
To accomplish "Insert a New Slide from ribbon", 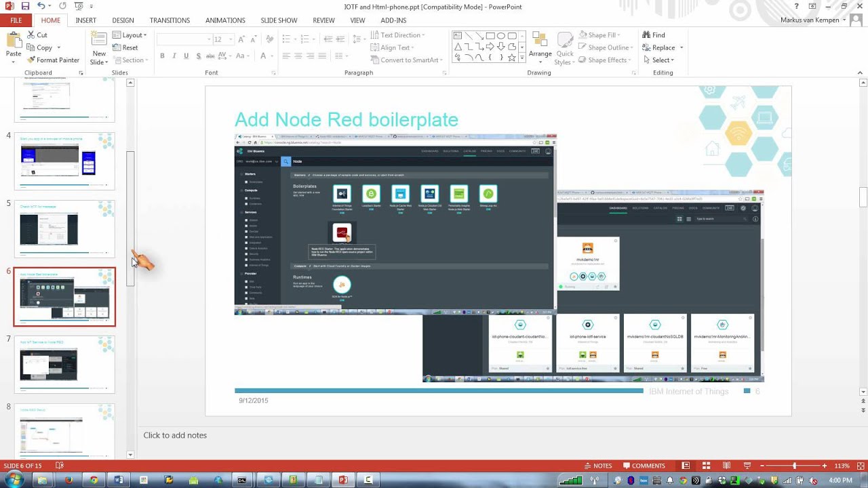I will point(99,47).
